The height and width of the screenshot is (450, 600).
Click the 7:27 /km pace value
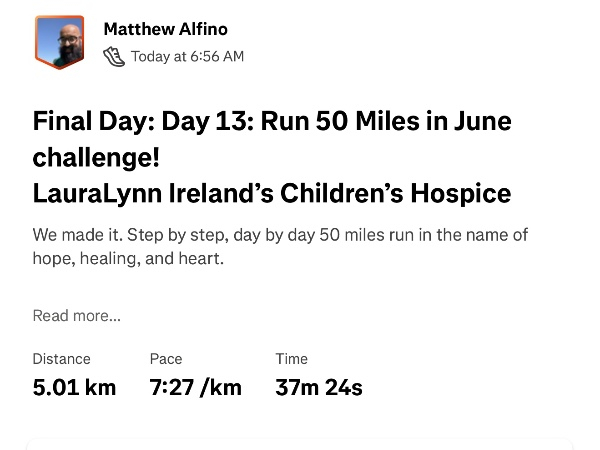pyautogui.click(x=196, y=387)
